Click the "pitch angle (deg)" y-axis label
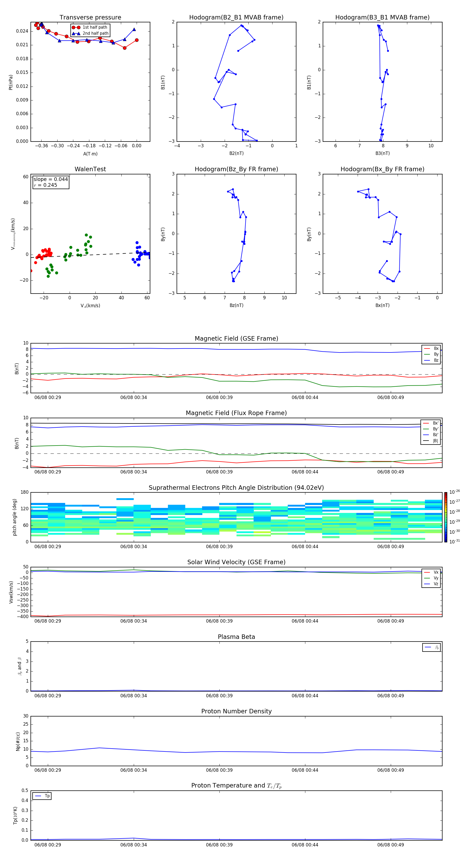Screen dimensions: 473x868 pyautogui.click(x=14, y=517)
